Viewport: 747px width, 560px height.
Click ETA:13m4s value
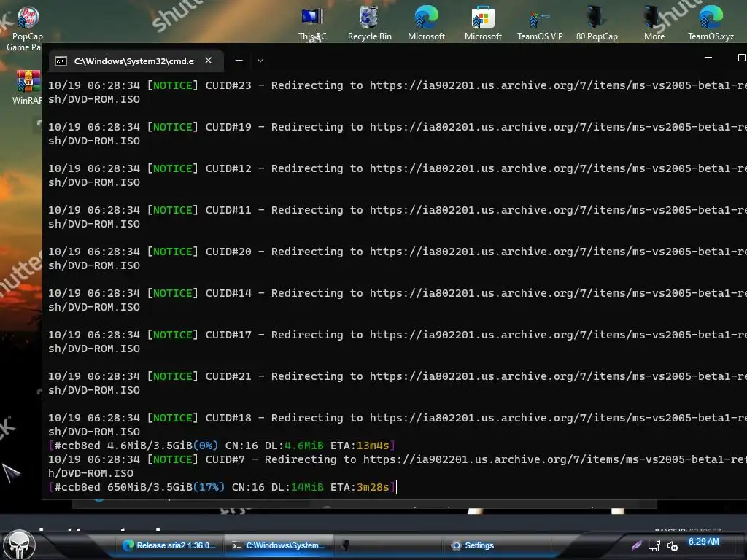point(360,446)
